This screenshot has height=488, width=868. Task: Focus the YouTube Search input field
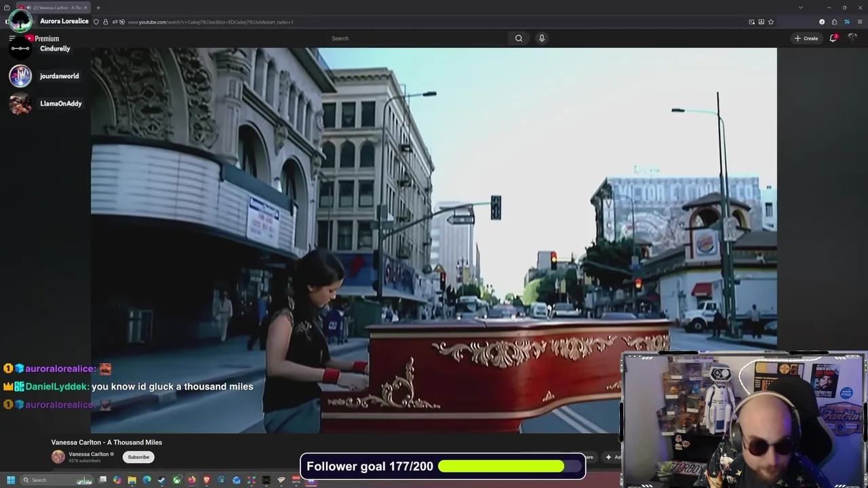[x=417, y=39]
